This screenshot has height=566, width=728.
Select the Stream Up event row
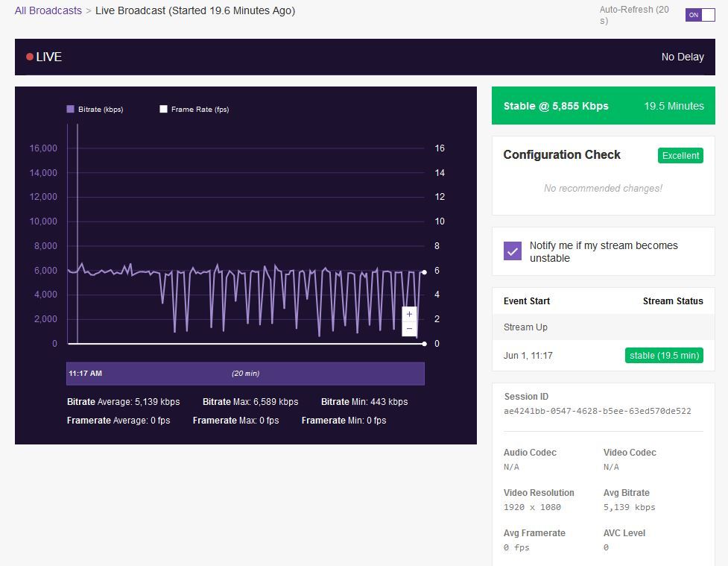(603, 327)
